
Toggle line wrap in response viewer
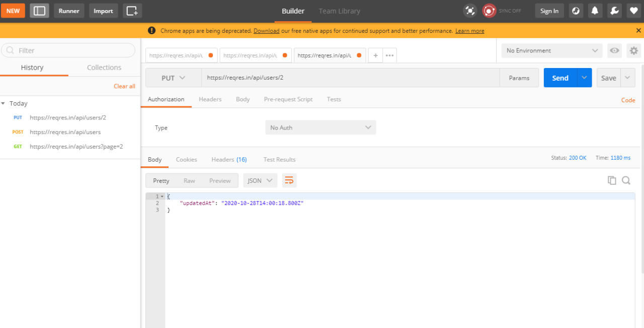[289, 180]
